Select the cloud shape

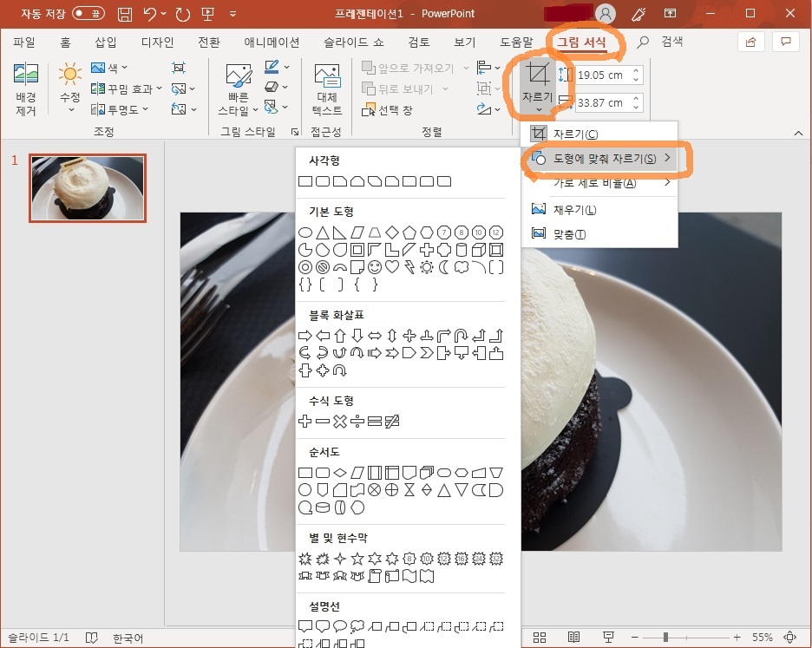(x=461, y=267)
